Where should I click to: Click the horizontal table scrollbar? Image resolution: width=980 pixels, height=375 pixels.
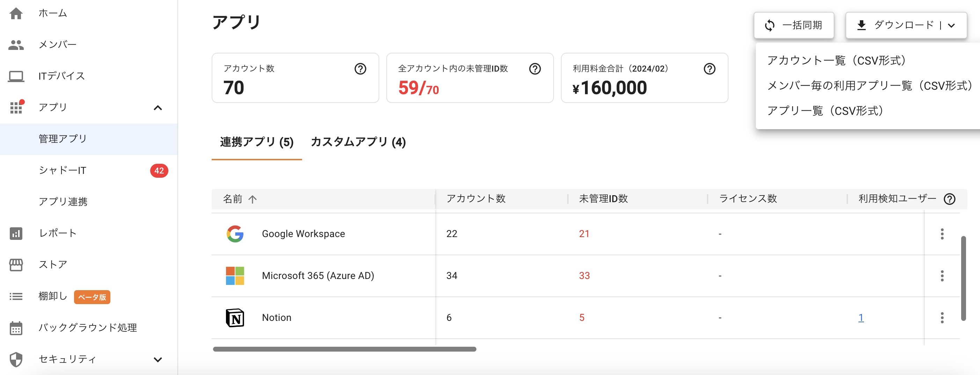(344, 349)
